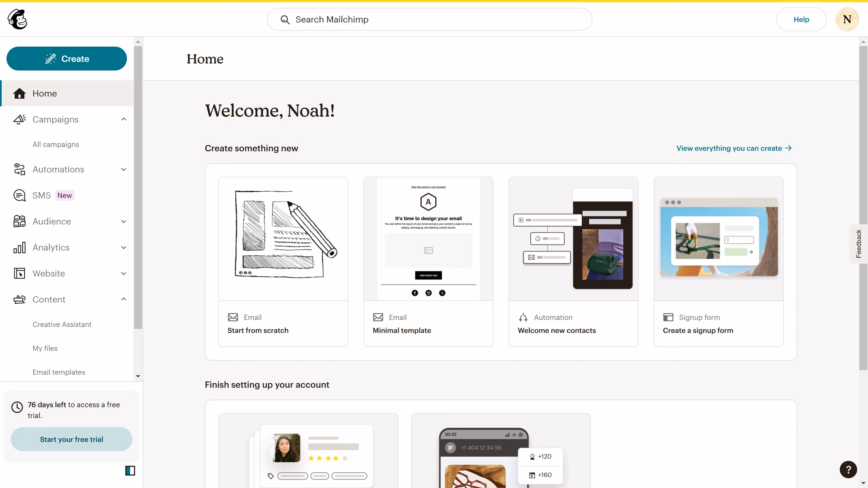The image size is (868, 488).
Task: Collapse the Content menu chevron
Action: click(x=124, y=299)
